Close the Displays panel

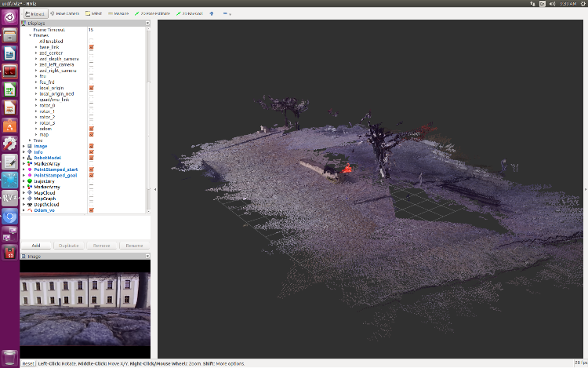tap(147, 24)
